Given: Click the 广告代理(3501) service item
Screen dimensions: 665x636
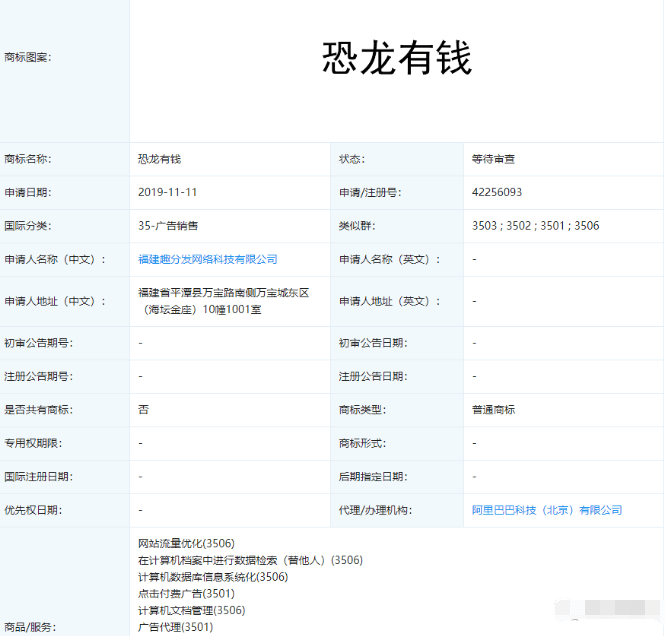Looking at the screenshot, I should 175,627.
